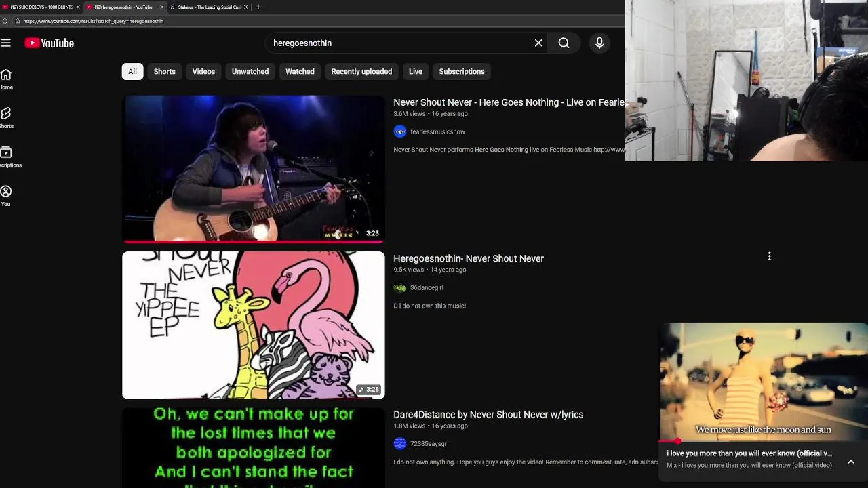Expand the miniplayer queue chevron
Screen dimensions: 868x488
point(850,462)
